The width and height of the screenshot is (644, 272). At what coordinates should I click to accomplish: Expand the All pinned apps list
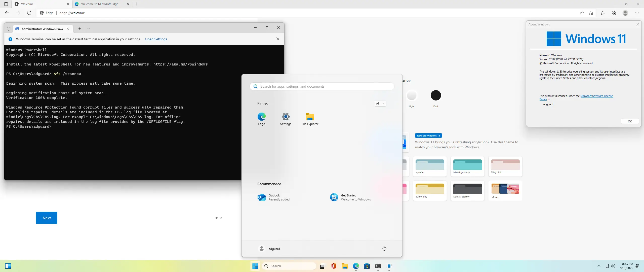(380, 104)
